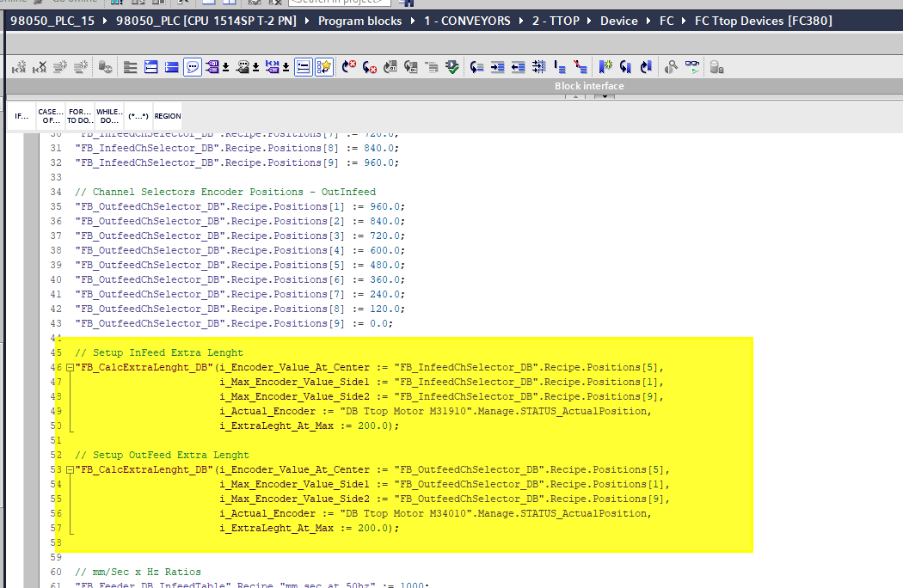Go to the previous bookmark icon
This screenshot has width=903, height=588.
[626, 67]
